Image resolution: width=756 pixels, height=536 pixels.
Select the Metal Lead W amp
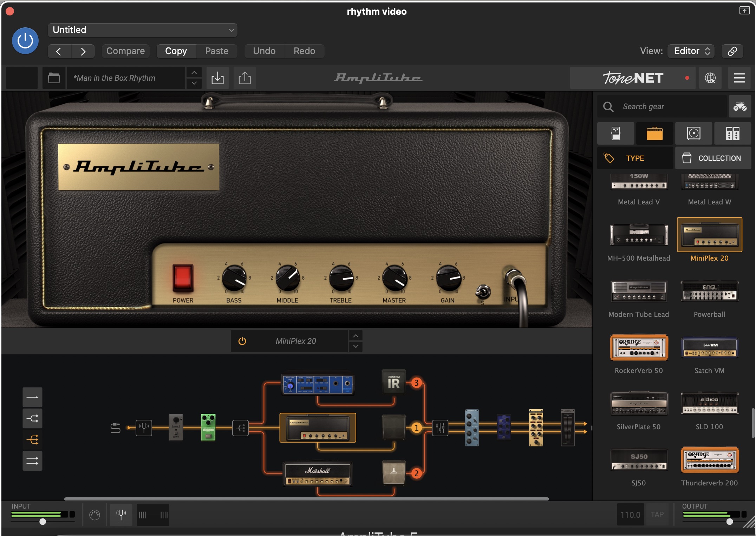(x=709, y=189)
